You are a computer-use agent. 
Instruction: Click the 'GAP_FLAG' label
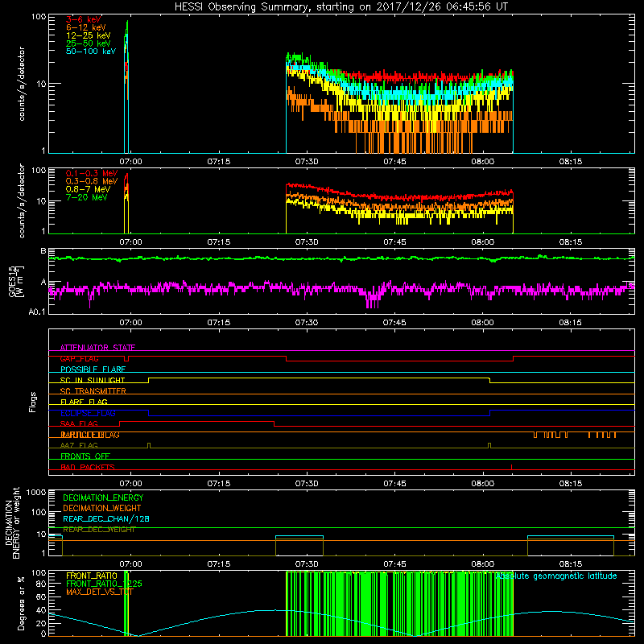[x=79, y=358]
